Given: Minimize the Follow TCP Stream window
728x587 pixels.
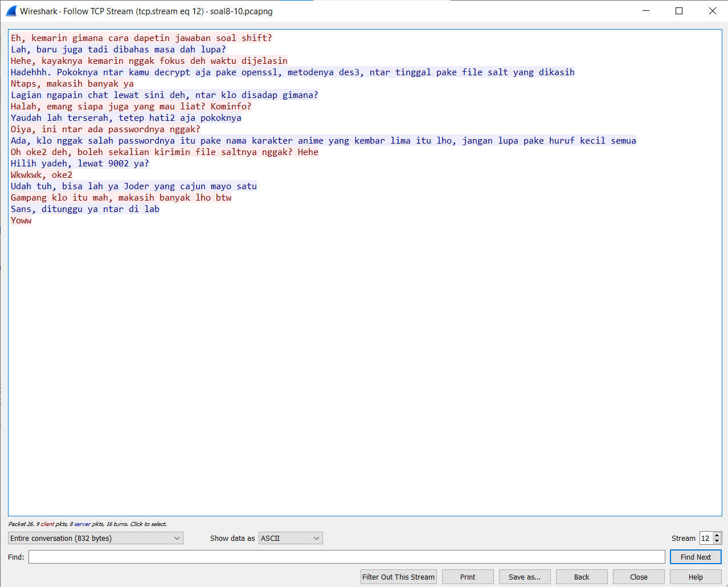Looking at the screenshot, I should click(x=646, y=11).
